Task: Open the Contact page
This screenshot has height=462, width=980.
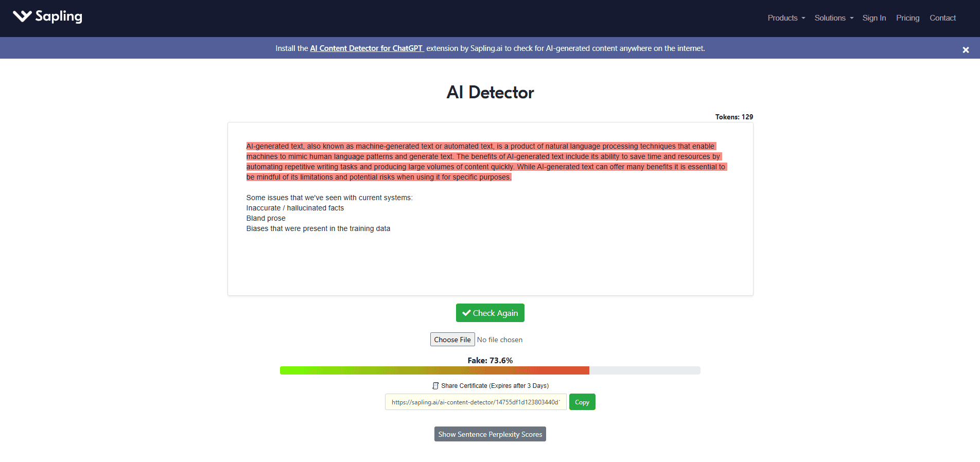Action: (x=942, y=18)
